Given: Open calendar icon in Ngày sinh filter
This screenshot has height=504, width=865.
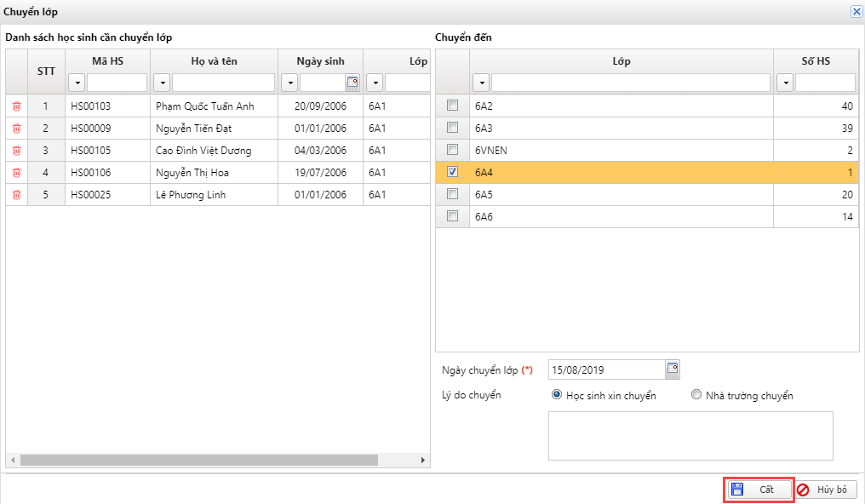Looking at the screenshot, I should click(x=352, y=83).
